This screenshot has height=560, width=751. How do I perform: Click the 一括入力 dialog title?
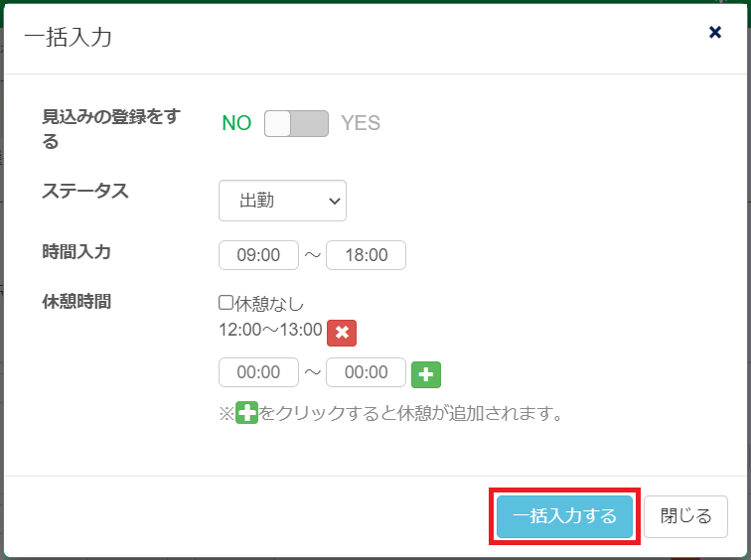(68, 38)
